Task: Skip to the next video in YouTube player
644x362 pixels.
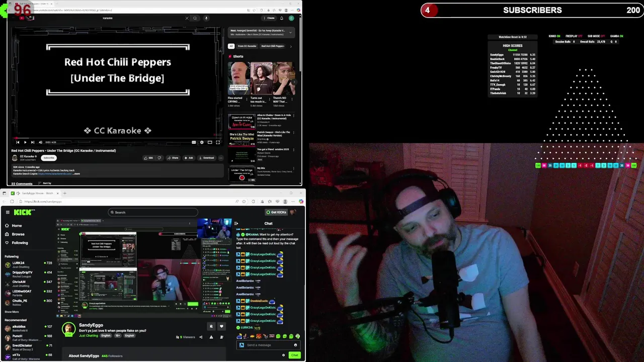Action: [x=33, y=142]
